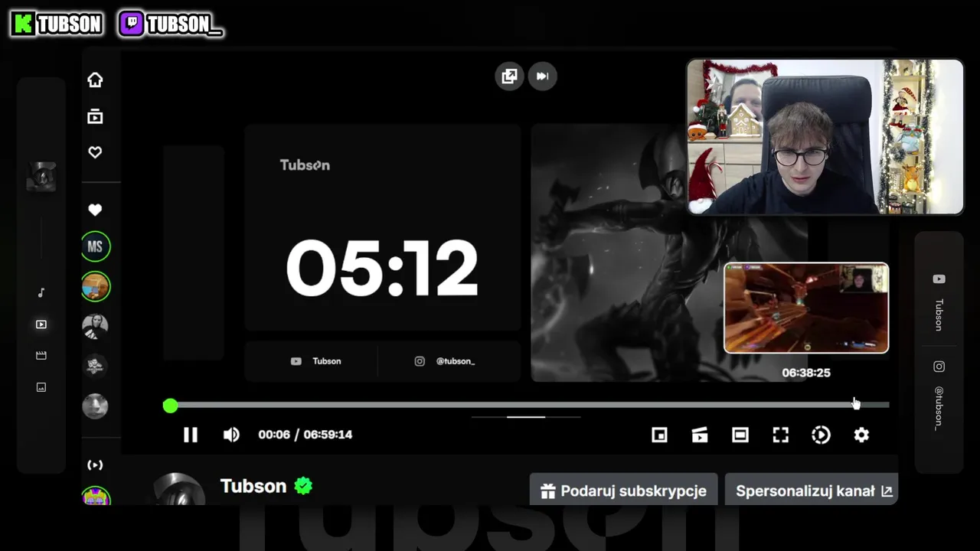Click the Instagram @tubson_ label below the timer
The image size is (980, 551).
[445, 361]
